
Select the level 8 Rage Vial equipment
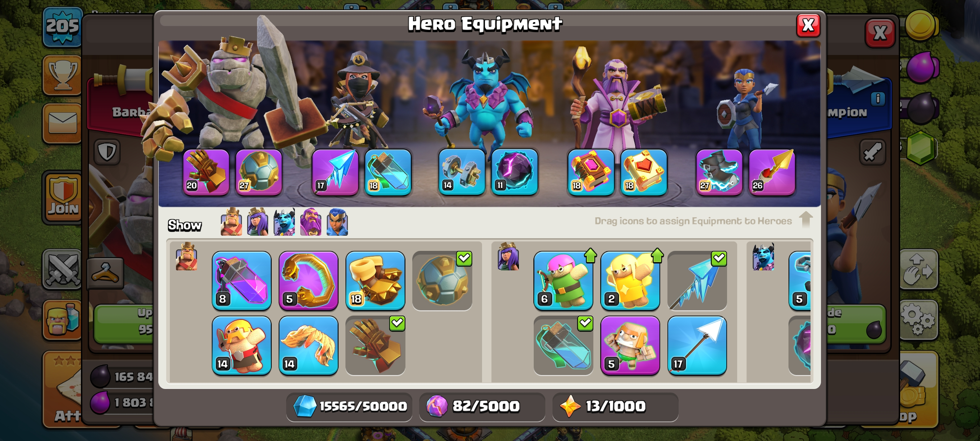(242, 281)
